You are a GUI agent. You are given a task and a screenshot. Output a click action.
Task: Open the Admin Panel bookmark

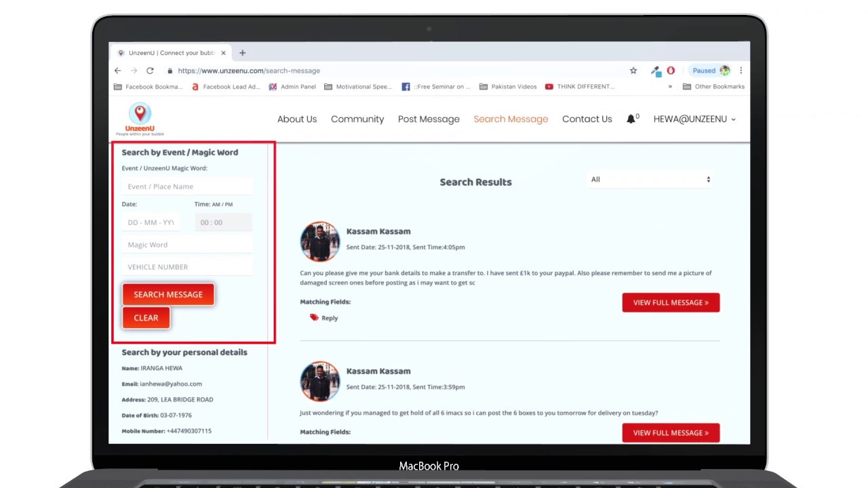tap(293, 87)
